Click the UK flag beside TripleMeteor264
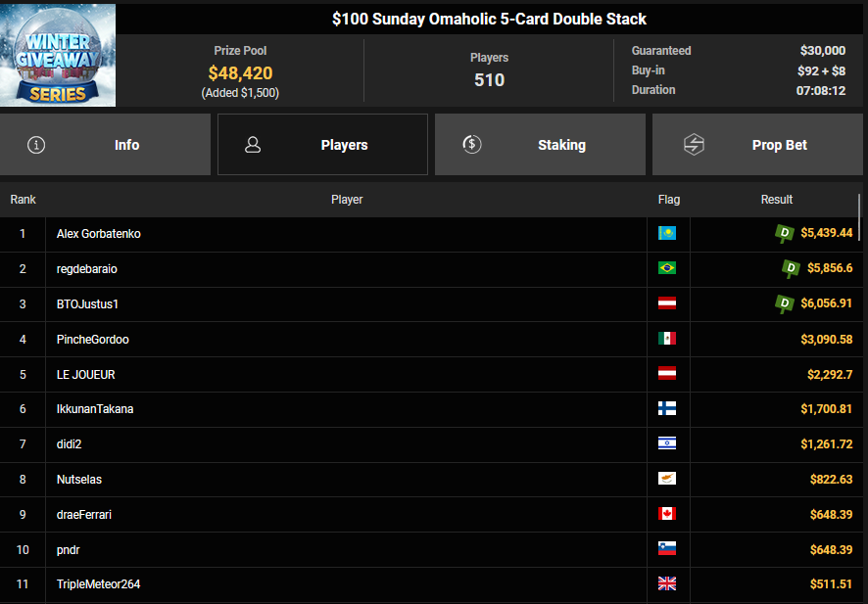868x604 pixels. pyautogui.click(x=667, y=584)
